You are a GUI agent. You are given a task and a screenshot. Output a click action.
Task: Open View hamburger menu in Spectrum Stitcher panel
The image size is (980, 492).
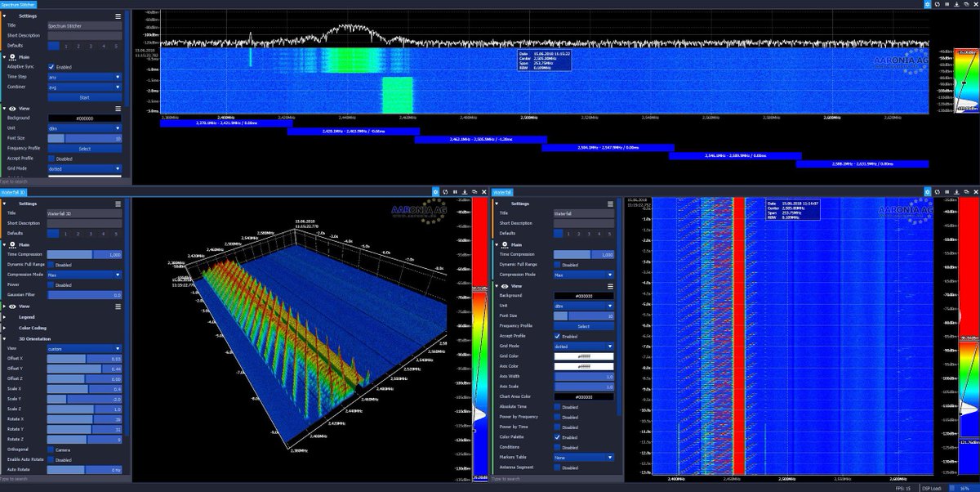118,107
